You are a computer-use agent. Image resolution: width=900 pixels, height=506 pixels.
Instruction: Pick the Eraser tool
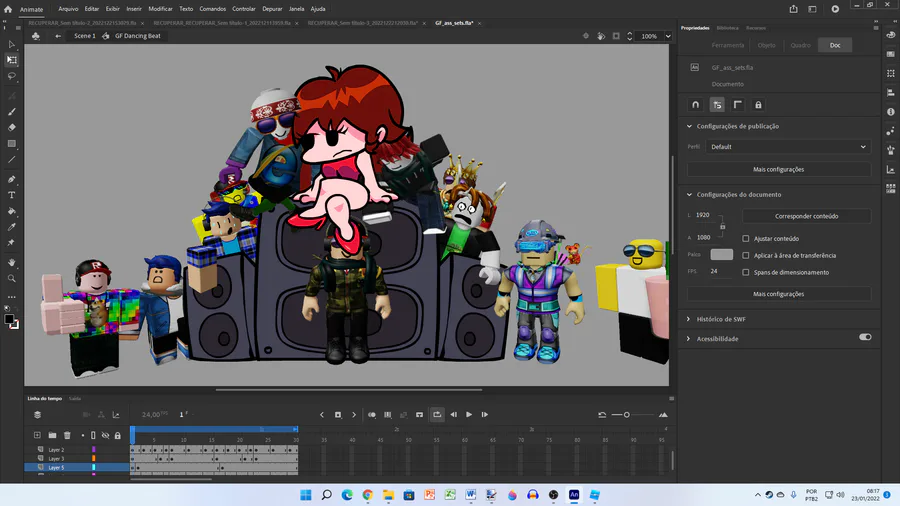12,127
